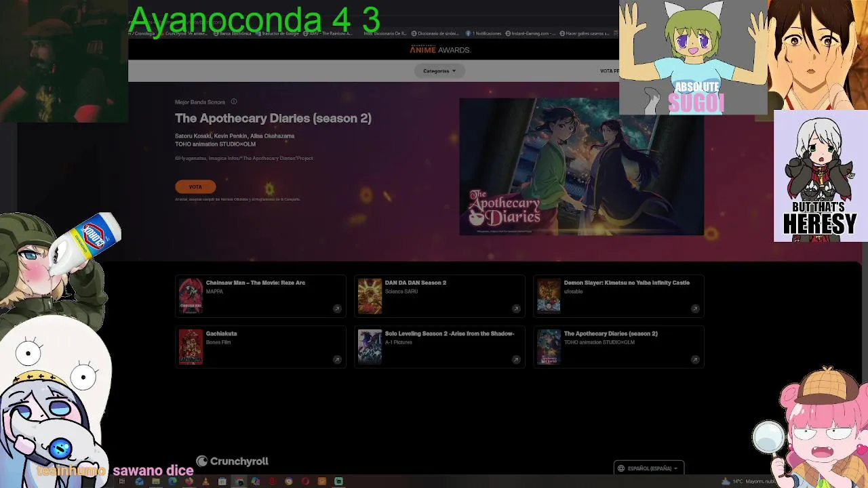The height and width of the screenshot is (488, 868).
Task: Click Gachiakuta nominee title
Action: click(221, 333)
